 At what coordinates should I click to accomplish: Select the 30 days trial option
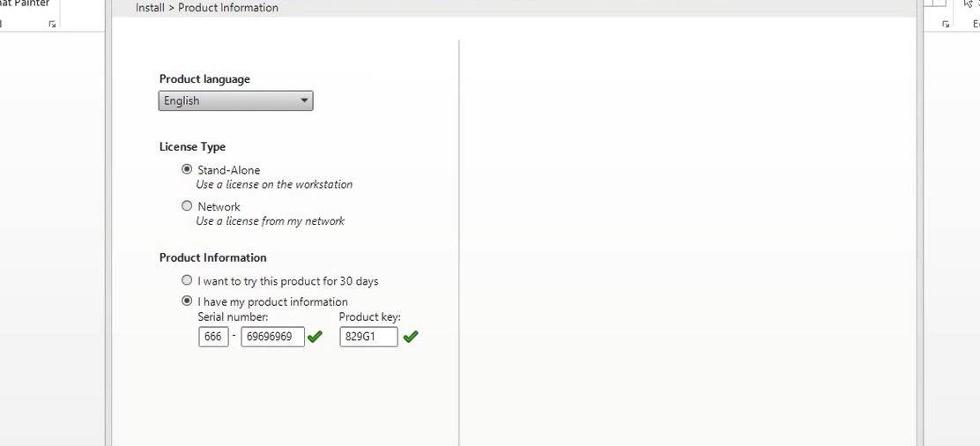(187, 280)
